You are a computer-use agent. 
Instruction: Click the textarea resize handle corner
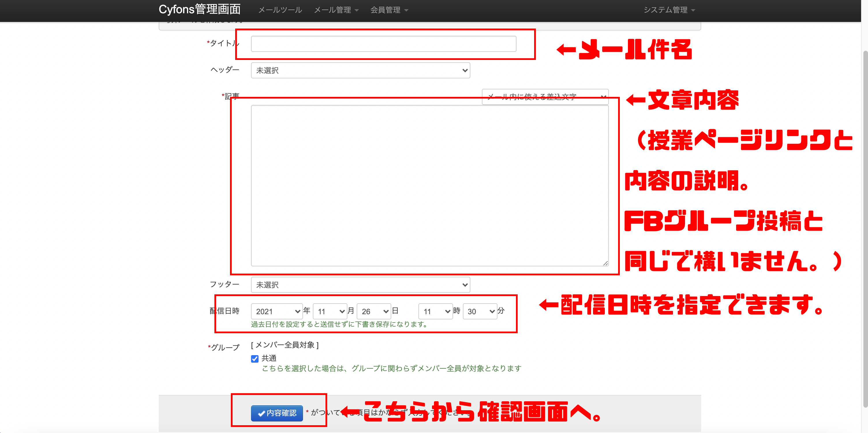tap(605, 263)
